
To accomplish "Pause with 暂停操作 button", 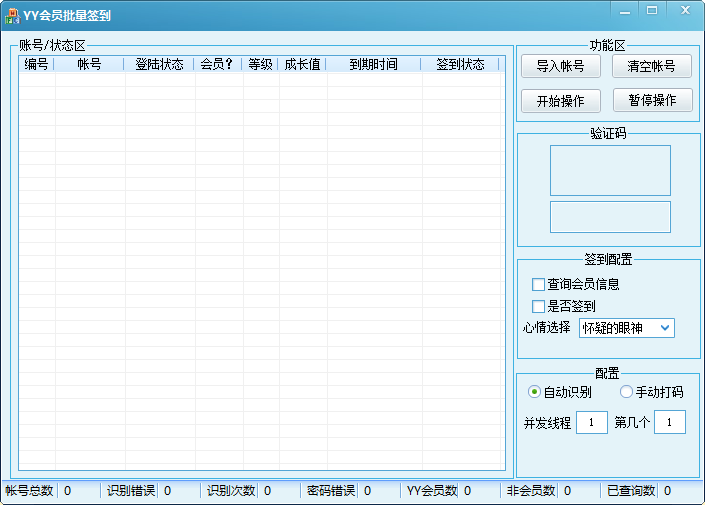I will [652, 100].
